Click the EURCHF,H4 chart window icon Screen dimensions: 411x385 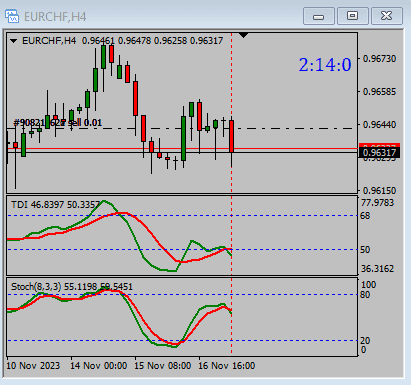pyautogui.click(x=12, y=16)
